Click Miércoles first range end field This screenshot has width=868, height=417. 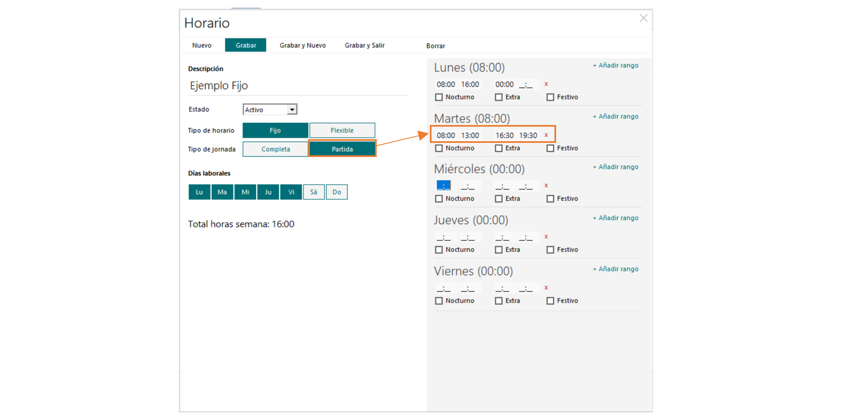coord(470,186)
